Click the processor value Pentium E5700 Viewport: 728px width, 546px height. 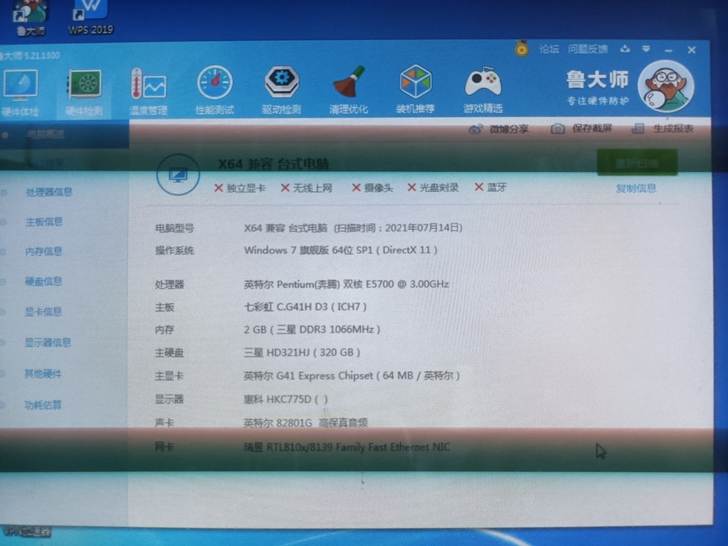click(346, 284)
